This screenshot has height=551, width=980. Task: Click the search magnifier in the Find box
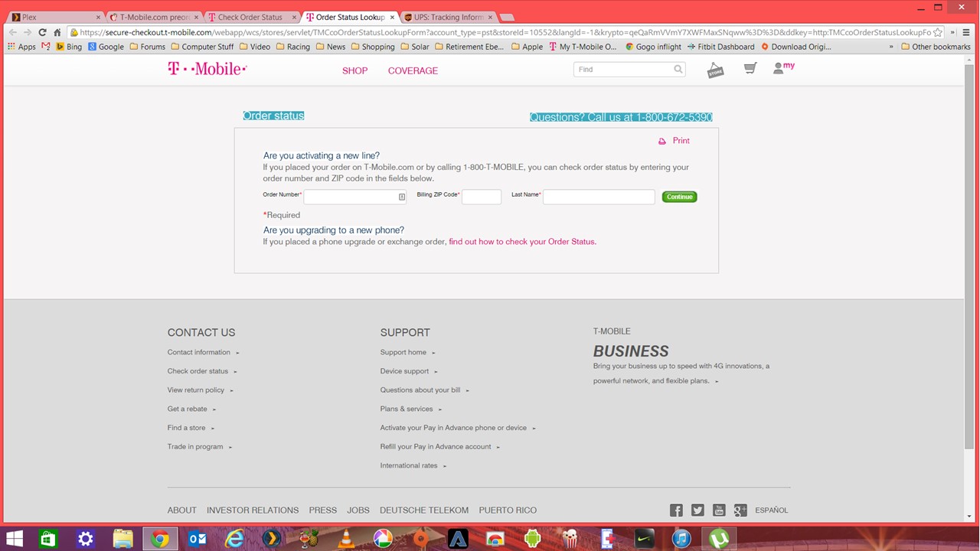coord(678,69)
